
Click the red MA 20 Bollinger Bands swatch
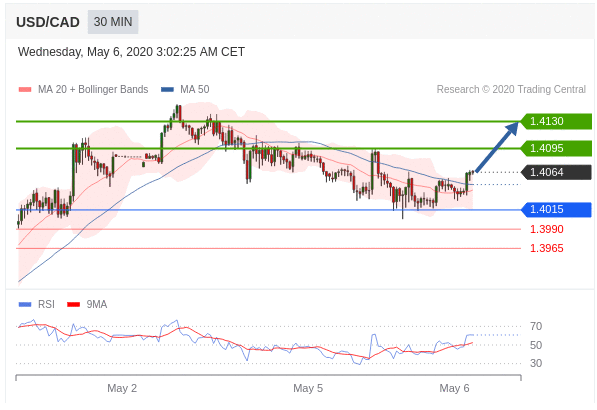coord(25,89)
